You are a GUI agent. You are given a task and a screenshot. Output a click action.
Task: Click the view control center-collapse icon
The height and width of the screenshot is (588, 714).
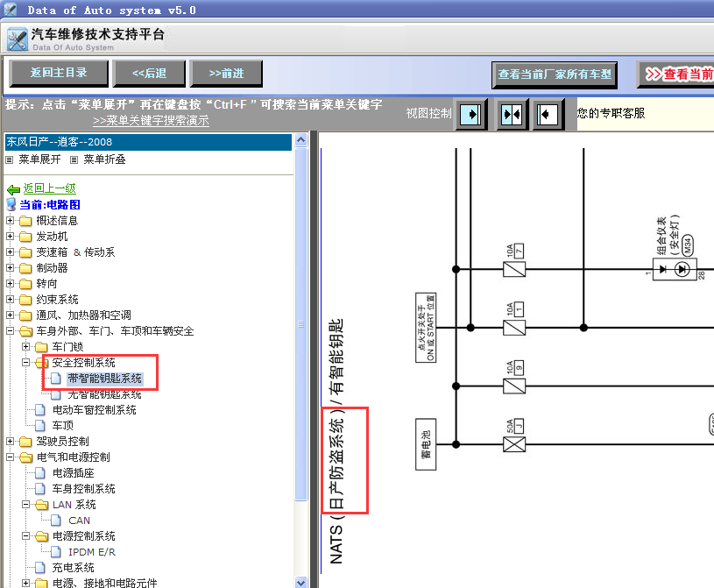pos(512,114)
